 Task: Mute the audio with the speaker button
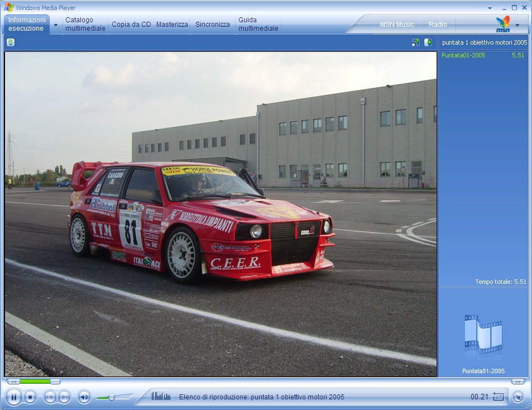(84, 397)
